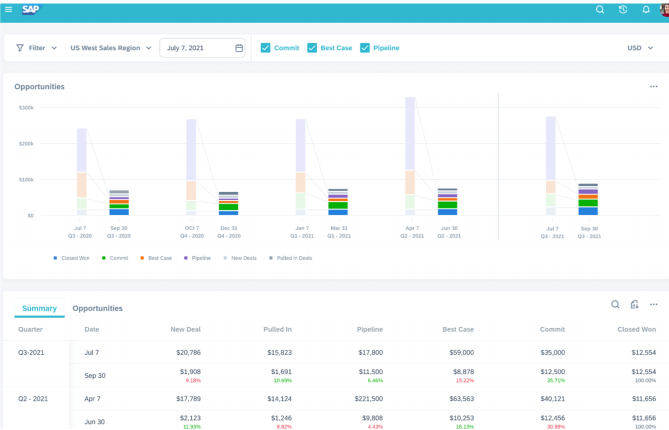Toggle Commit legend item in chart

pyautogui.click(x=115, y=258)
